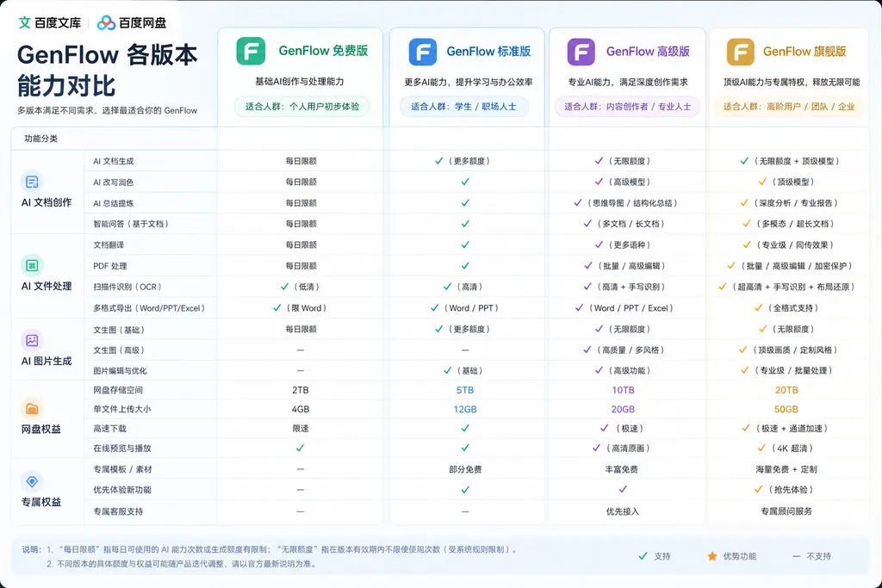Click the 标准版 checkmark in AI 总结提炼 row
The image size is (882, 588).
(465, 202)
